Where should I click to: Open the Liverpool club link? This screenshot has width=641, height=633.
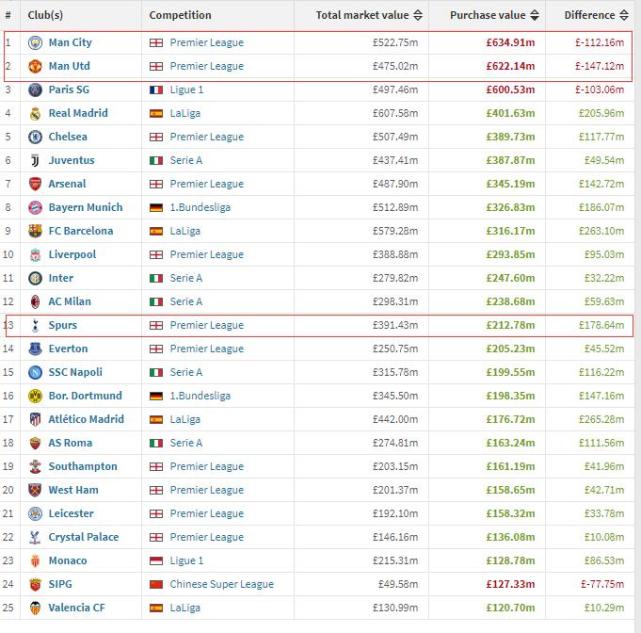(72, 255)
